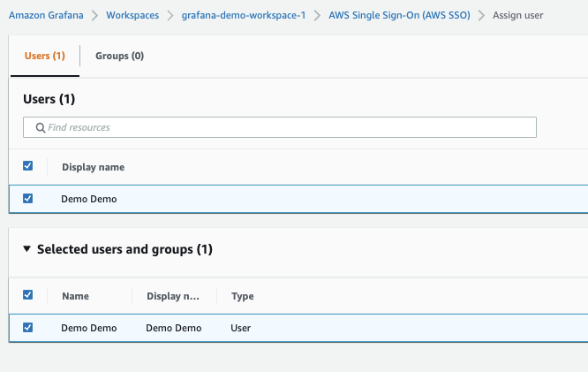Click the breadcrumb chevron after grafana-demo-workspace-1
This screenshot has height=372, width=588.
[317, 15]
